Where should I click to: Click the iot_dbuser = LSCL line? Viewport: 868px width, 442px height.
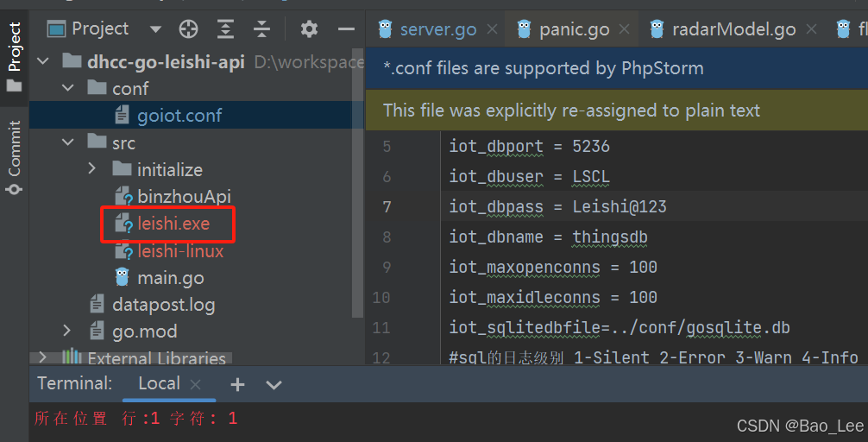pyautogui.click(x=529, y=177)
